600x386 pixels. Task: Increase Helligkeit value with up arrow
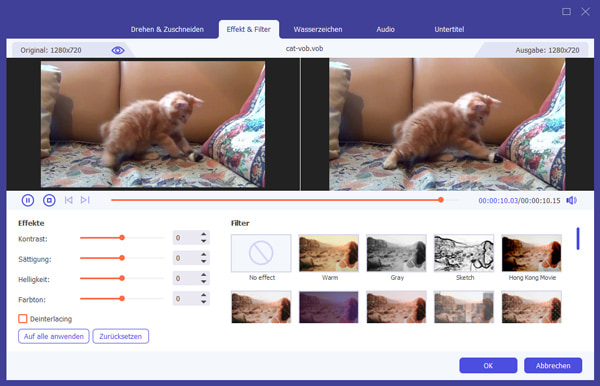(204, 275)
